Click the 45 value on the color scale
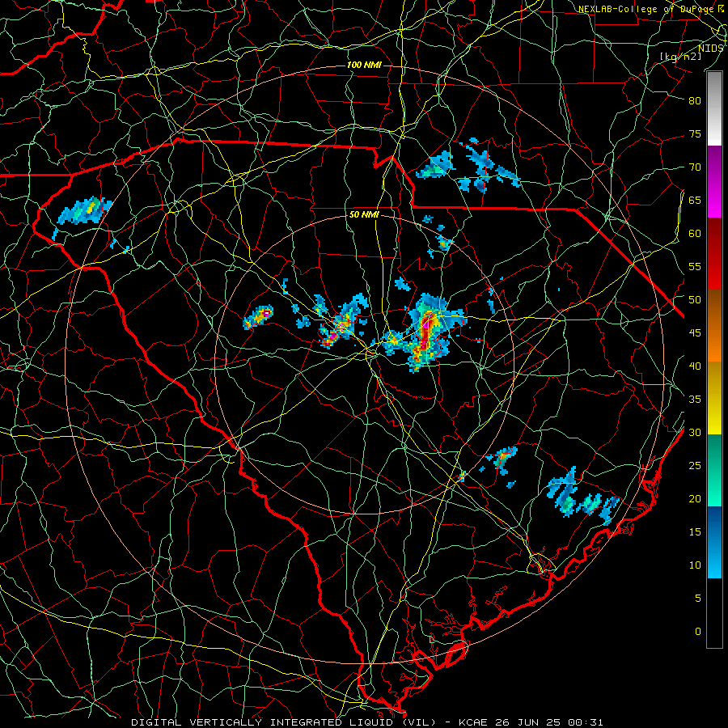The image size is (728, 728). pyautogui.click(x=695, y=333)
